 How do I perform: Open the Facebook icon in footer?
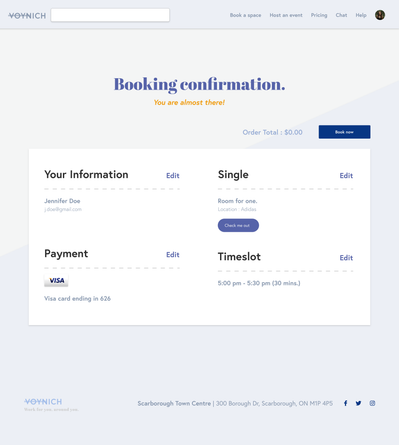[x=345, y=403]
